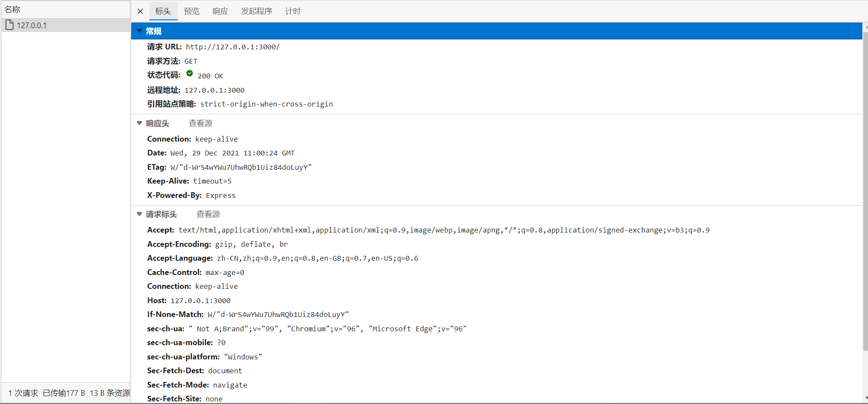Collapse the 响应头 section

pyautogui.click(x=139, y=123)
